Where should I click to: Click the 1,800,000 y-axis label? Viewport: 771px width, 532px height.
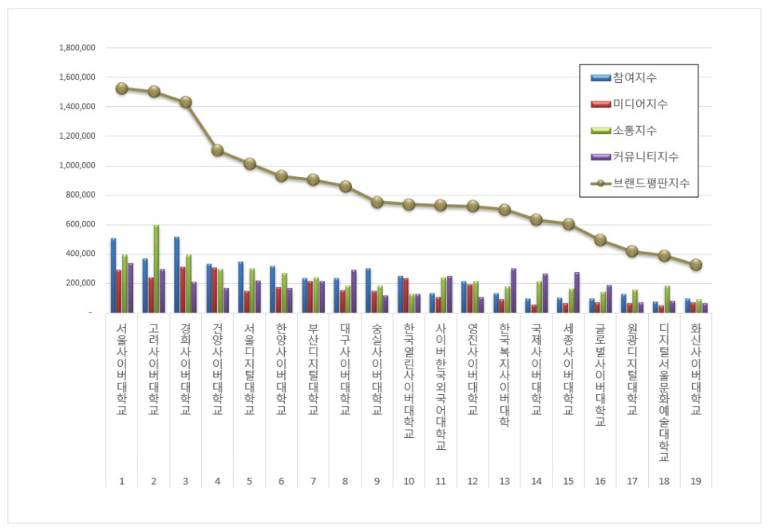point(77,48)
